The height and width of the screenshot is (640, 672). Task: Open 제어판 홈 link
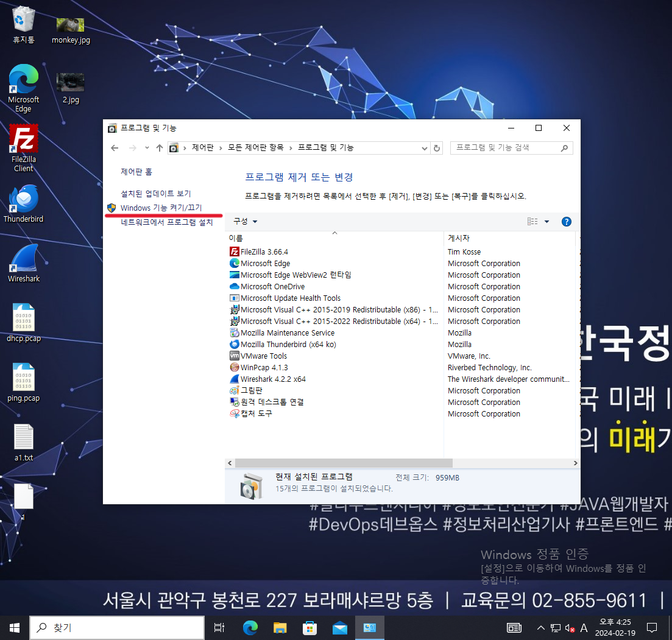pos(136,172)
